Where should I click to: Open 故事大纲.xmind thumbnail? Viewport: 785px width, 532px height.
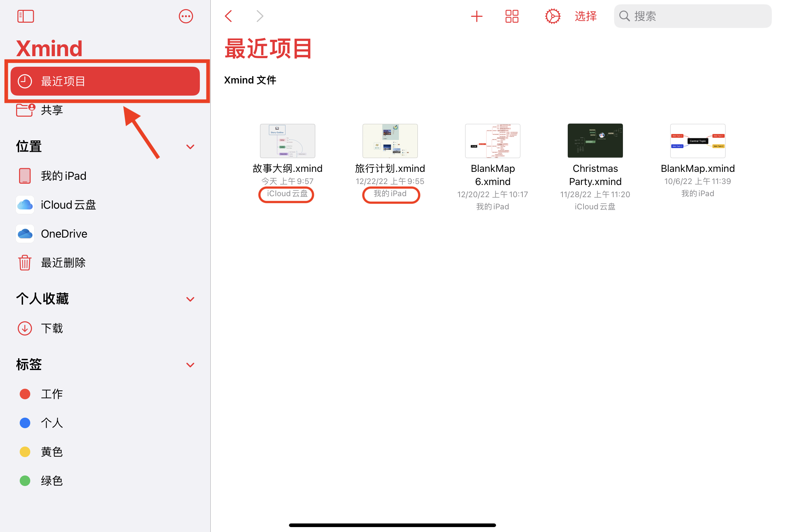[x=287, y=141]
